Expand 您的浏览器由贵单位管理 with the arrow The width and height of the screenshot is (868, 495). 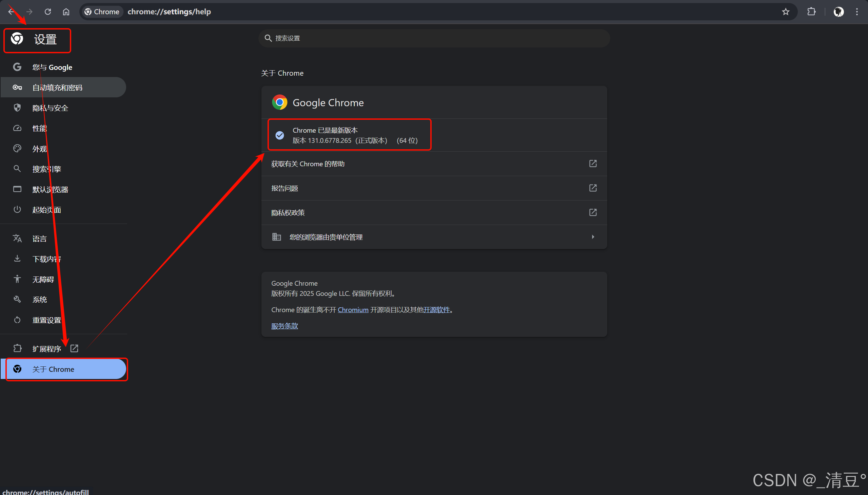tap(593, 237)
